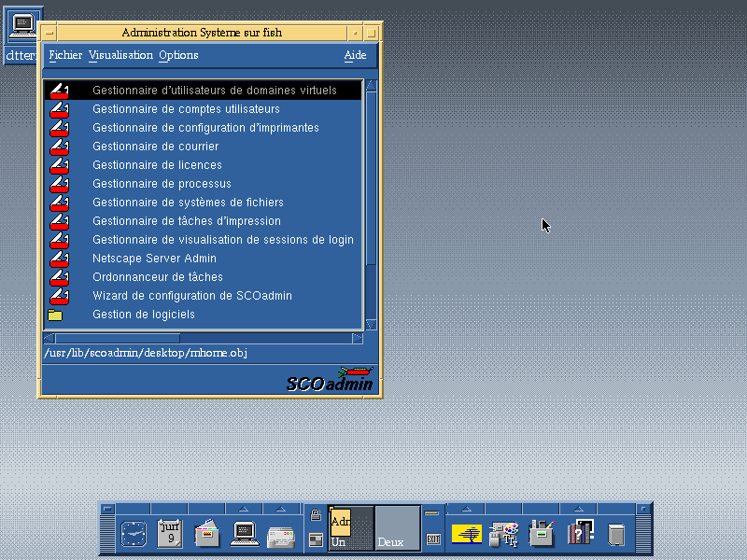Click front panel minimize button at right corner
This screenshot has width=747, height=560.
coord(643,509)
